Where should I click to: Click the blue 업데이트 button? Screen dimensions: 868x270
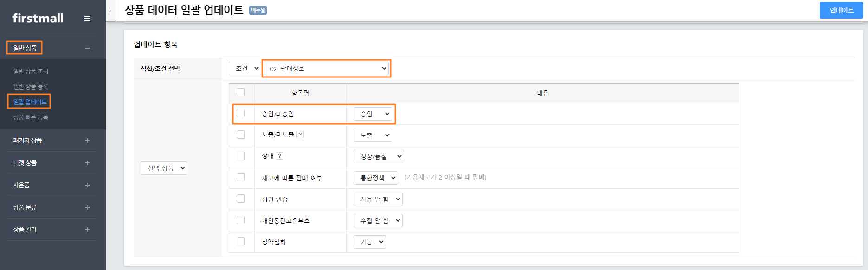click(x=842, y=10)
